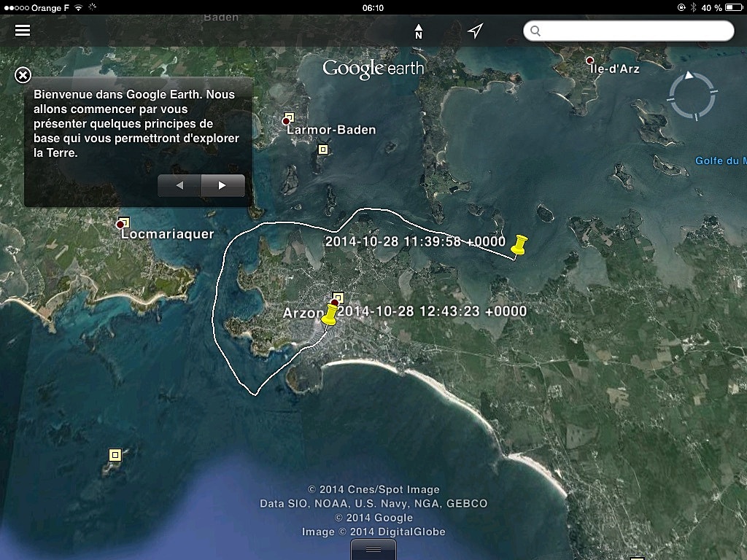747x560 pixels.
Task: Tap the square marker on the southwest islet
Action: [x=115, y=455]
